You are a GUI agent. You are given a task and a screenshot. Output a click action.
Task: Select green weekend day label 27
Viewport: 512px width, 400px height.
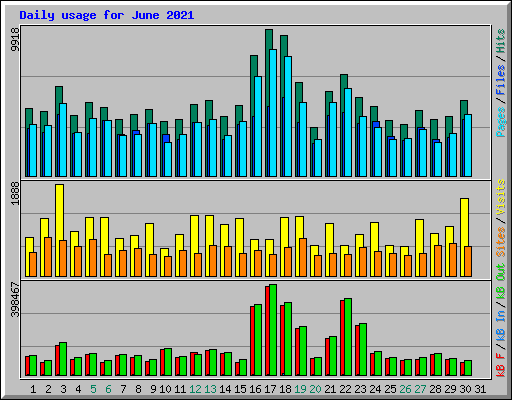(420, 389)
